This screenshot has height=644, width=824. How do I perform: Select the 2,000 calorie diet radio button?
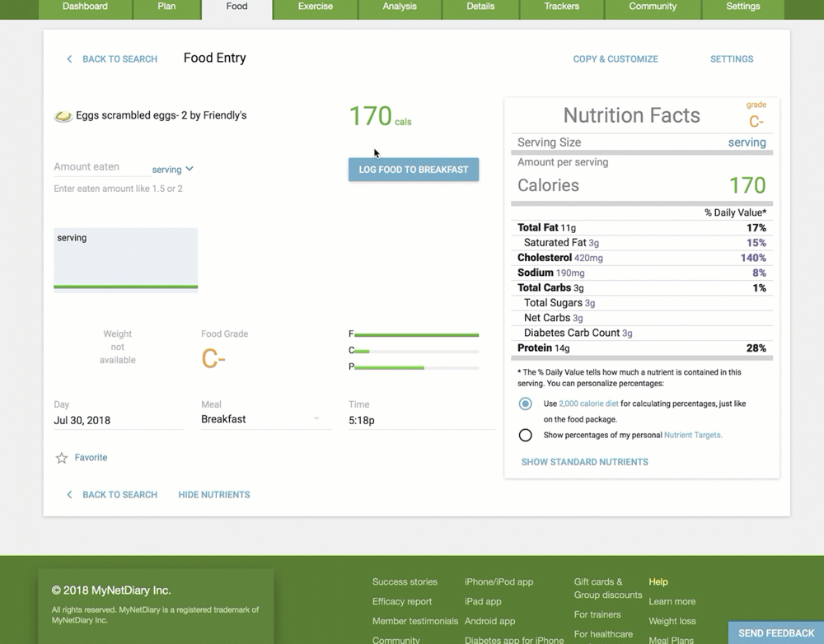(x=525, y=404)
